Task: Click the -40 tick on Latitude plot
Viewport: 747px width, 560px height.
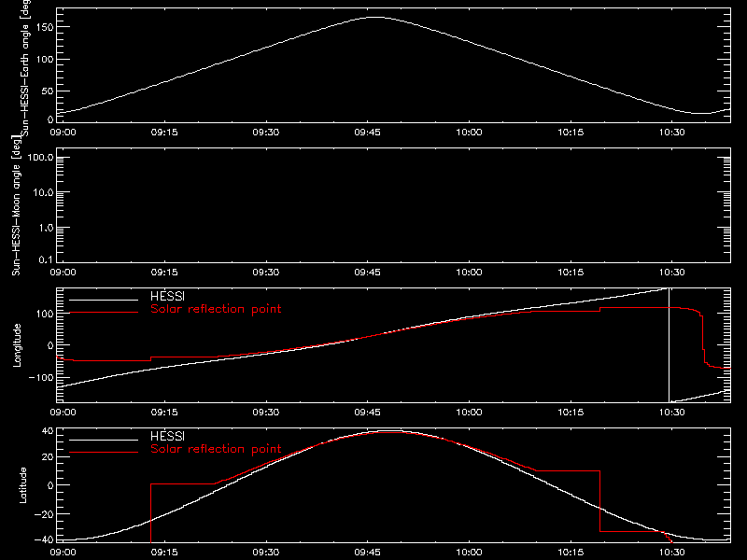Action: click(x=44, y=540)
